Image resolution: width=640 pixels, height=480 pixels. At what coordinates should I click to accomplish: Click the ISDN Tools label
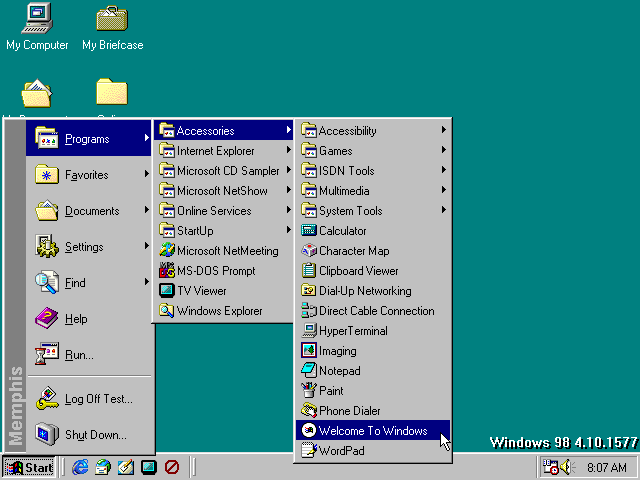tap(347, 171)
